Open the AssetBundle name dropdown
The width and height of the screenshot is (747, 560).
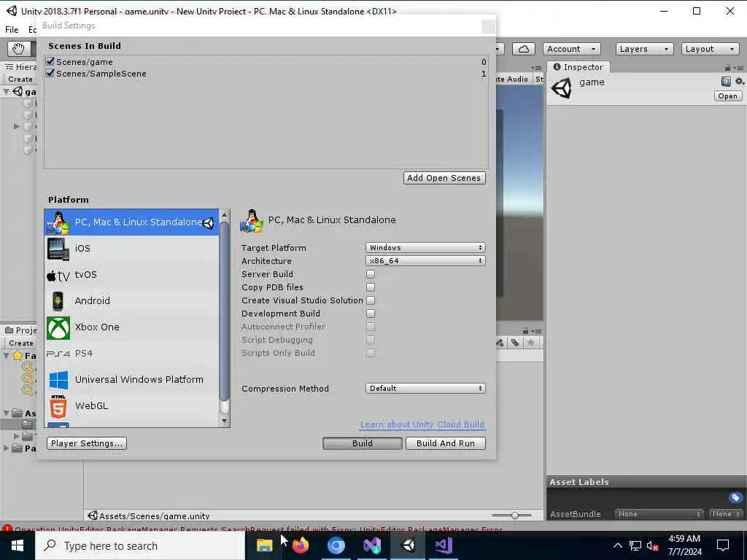tap(659, 514)
